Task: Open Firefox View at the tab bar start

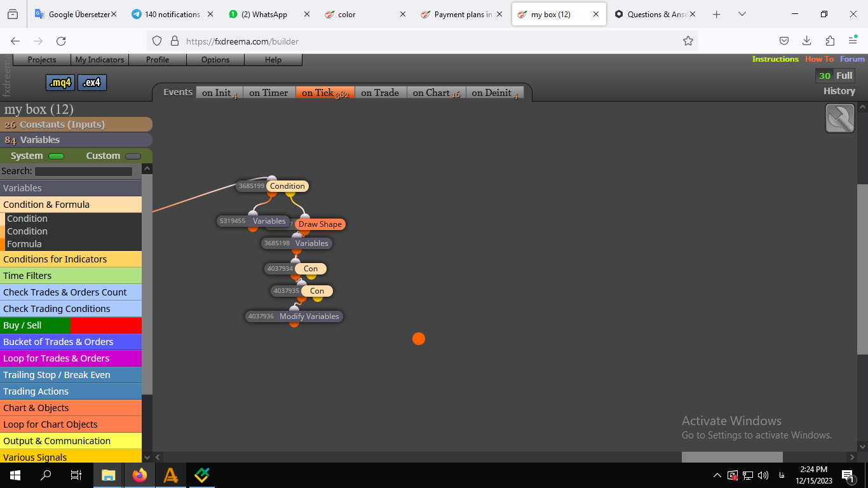Action: click(x=13, y=14)
